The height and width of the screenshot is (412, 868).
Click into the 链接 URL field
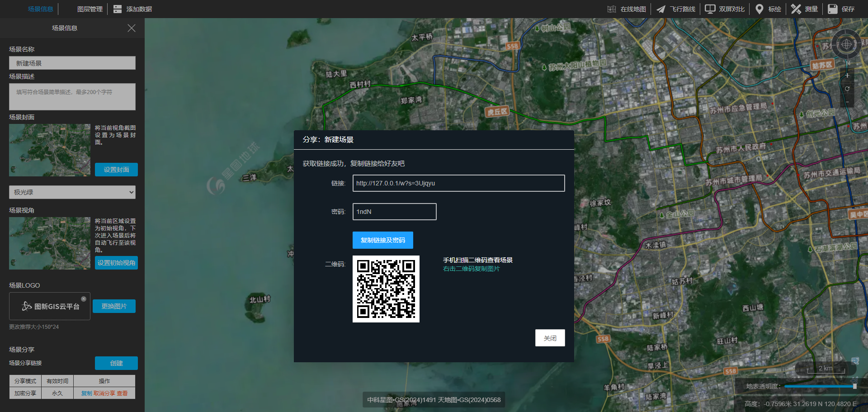458,183
